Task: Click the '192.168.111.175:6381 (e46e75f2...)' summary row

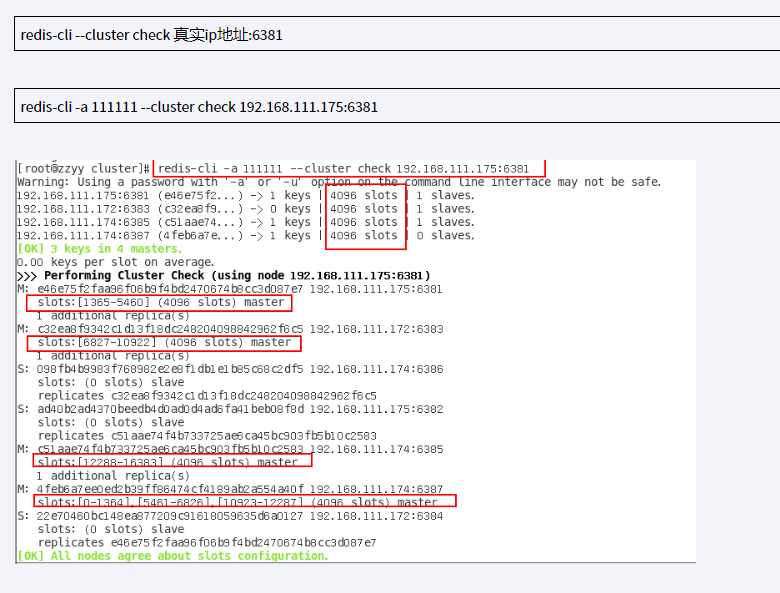Action: [246, 196]
